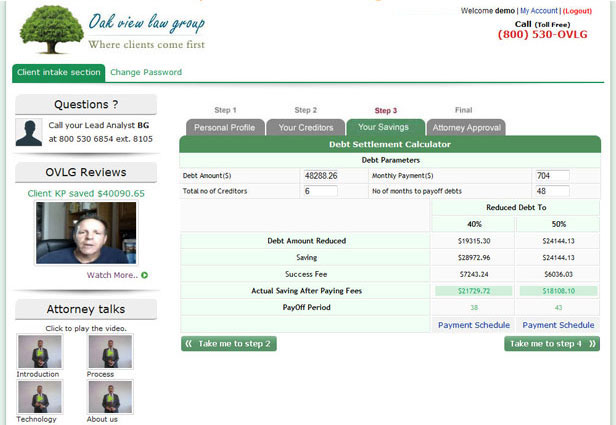Screen dimensions: 616x425
Task: Click the Debt Parameters heading
Action: point(390,160)
